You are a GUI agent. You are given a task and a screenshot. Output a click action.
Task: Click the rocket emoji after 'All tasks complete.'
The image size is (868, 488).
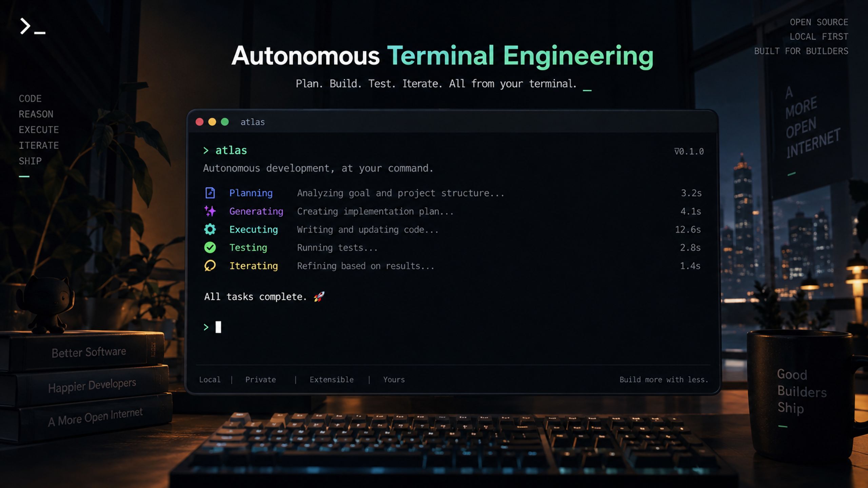[x=319, y=297]
